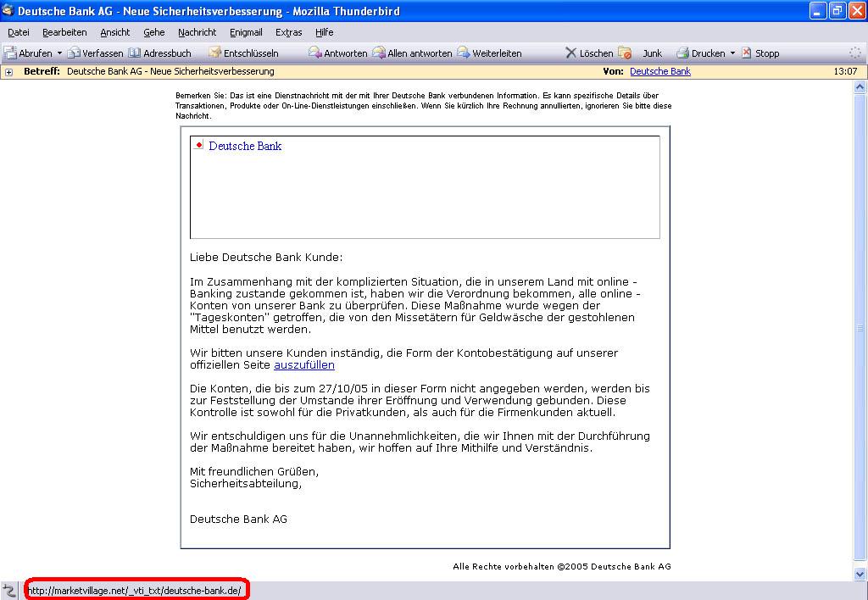This screenshot has height=600, width=868.
Task: Expand the message header details
Action: (x=8, y=72)
